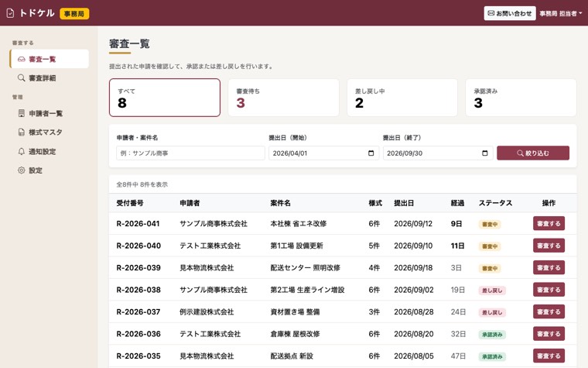Click 審査する for R-2026-035
This screenshot has height=368, width=588.
549,356
